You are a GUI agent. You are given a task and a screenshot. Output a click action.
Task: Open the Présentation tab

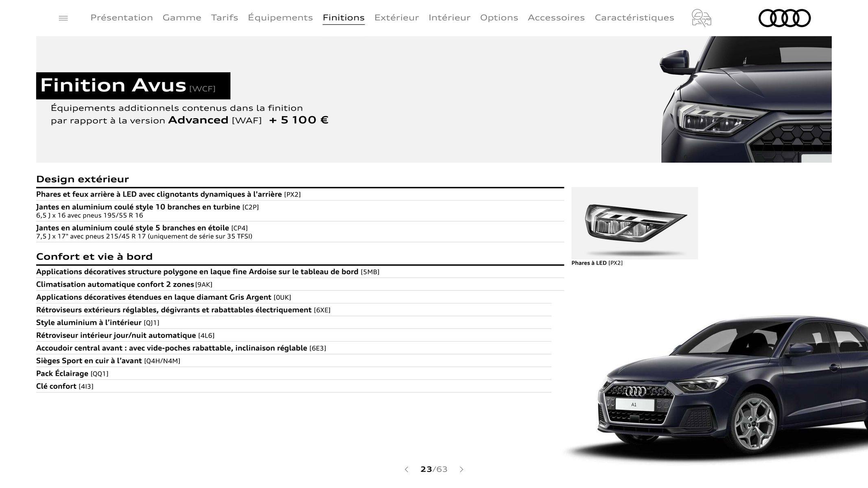(x=122, y=17)
